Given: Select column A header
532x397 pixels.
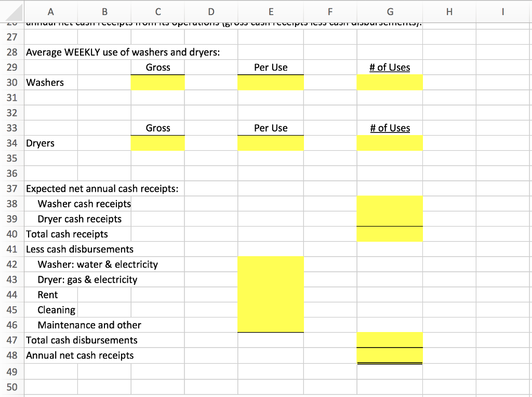Looking at the screenshot, I should (x=50, y=11).
